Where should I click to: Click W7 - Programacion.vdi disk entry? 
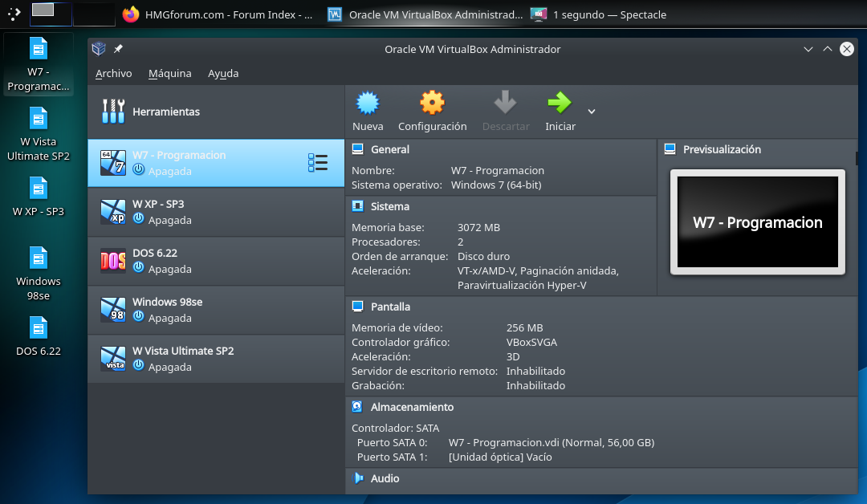point(552,442)
